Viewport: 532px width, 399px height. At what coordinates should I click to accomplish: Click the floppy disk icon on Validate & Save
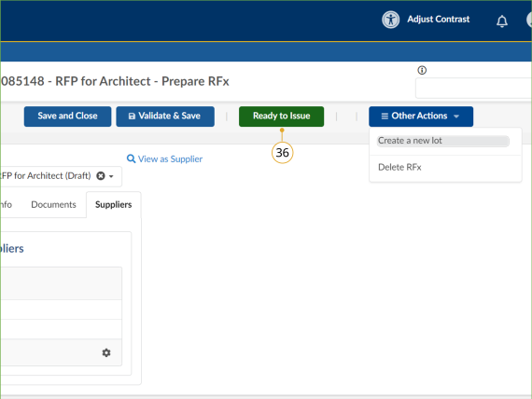(132, 117)
